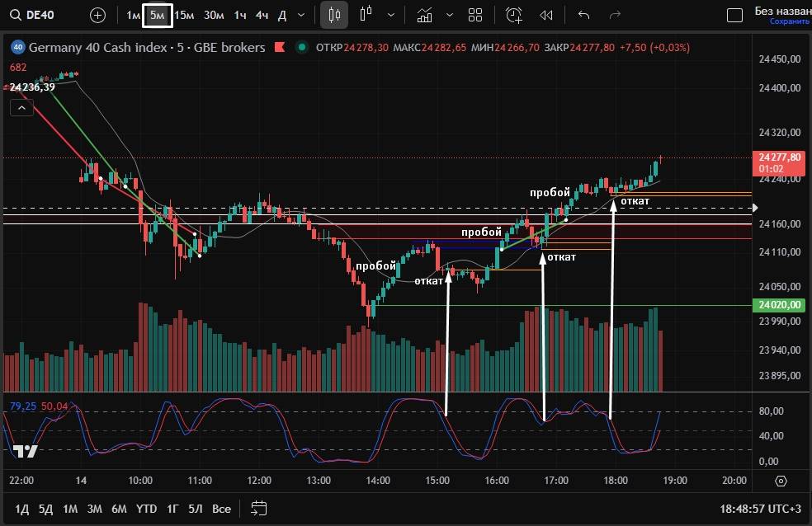Select the 1М date range
Viewport: 812px width, 526px height.
[x=70, y=509]
